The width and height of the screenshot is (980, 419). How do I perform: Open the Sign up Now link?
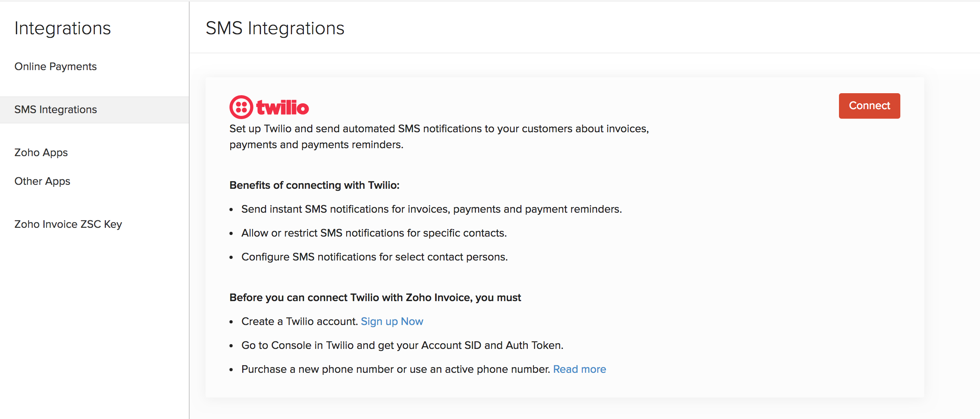[392, 321]
